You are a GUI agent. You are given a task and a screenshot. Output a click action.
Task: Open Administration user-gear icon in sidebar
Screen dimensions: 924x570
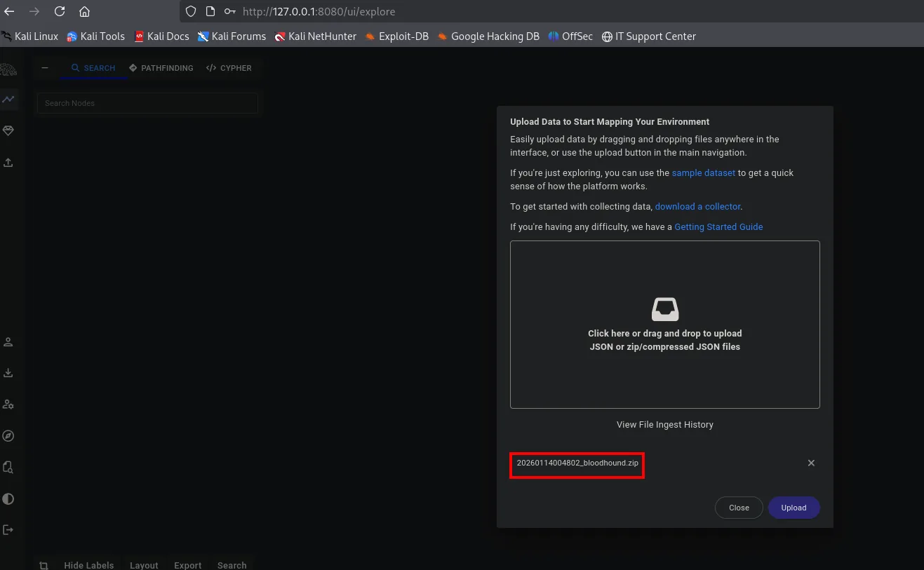tap(8, 405)
